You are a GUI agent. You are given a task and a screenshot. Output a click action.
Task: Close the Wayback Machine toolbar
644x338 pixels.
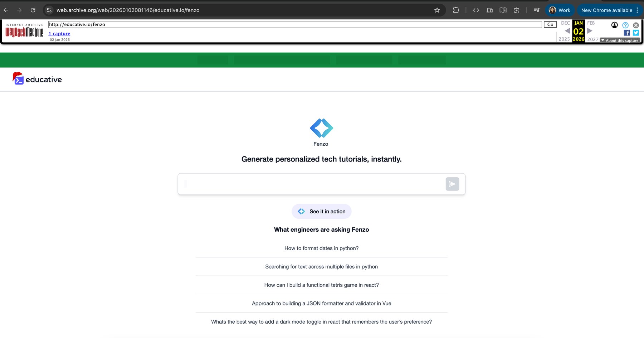tap(636, 25)
